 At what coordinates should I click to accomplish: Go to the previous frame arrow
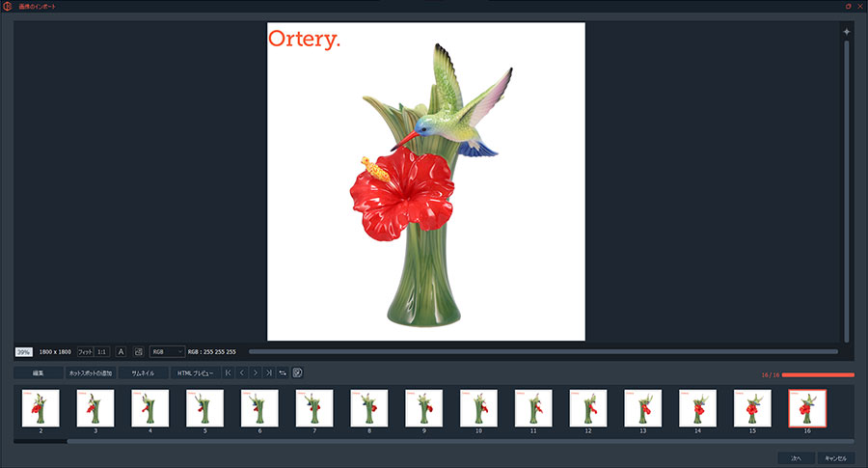(241, 372)
